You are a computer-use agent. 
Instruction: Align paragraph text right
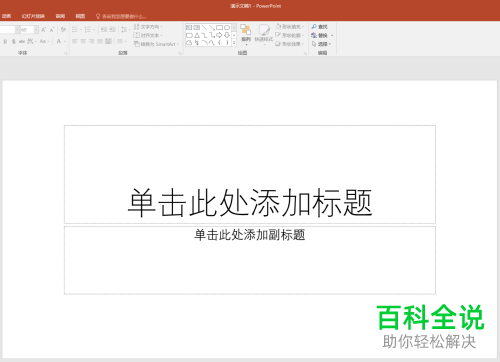[91, 41]
